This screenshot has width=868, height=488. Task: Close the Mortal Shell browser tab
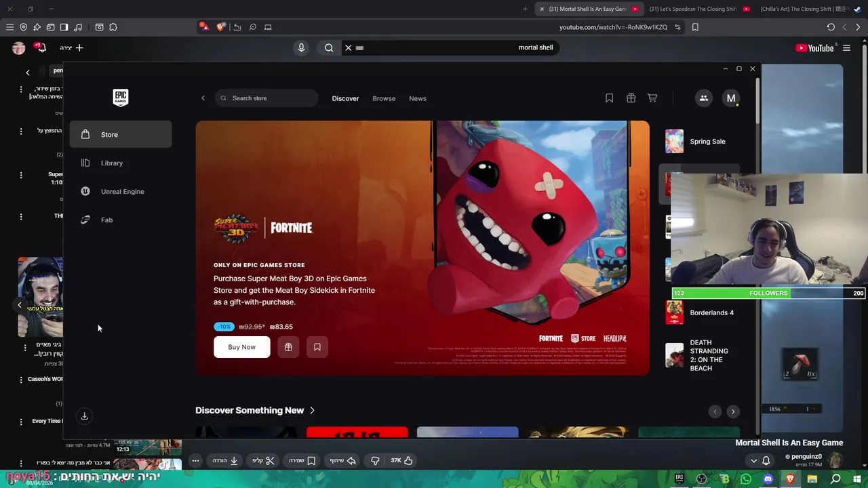tap(542, 9)
